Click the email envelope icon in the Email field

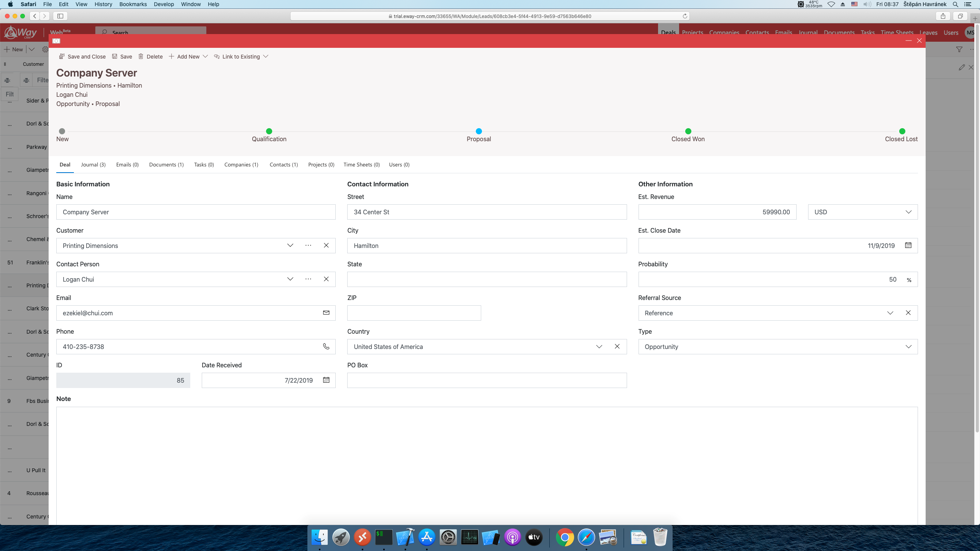point(326,313)
